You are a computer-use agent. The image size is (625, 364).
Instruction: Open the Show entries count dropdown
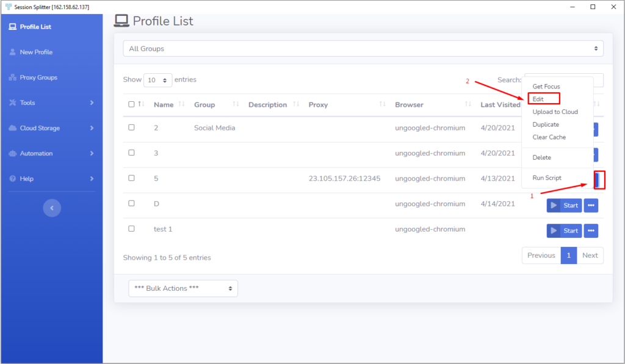point(157,80)
